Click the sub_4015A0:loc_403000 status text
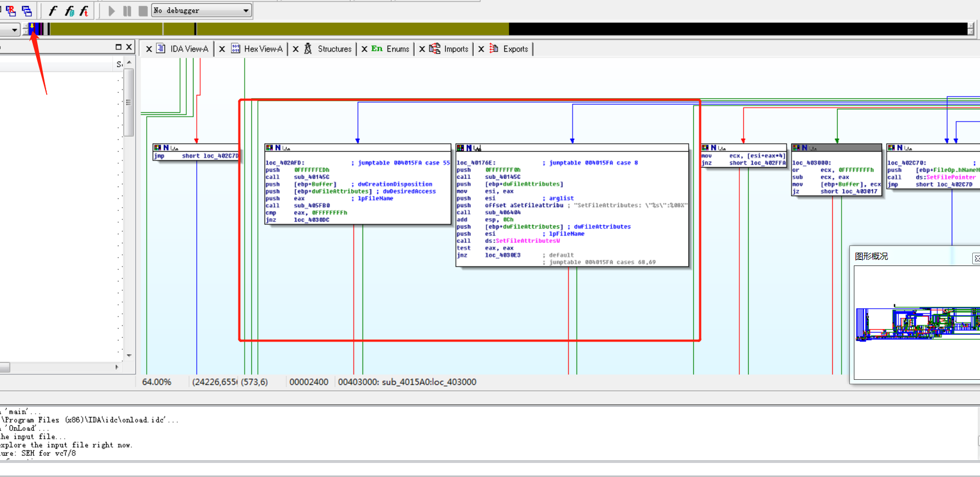This screenshot has height=477, width=980. (429, 382)
